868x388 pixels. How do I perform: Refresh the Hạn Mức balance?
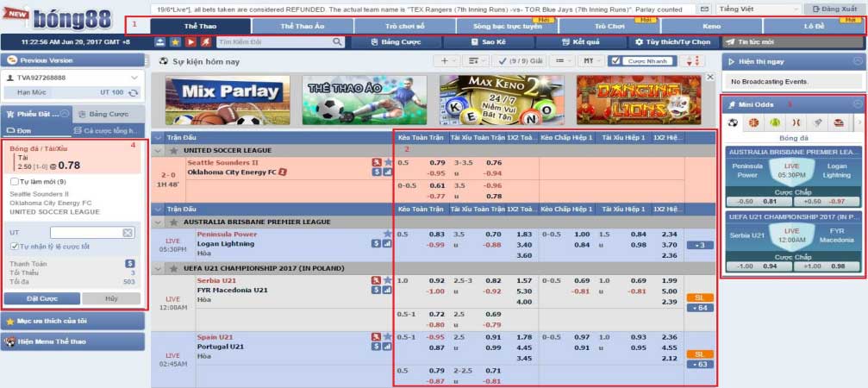click(x=134, y=92)
